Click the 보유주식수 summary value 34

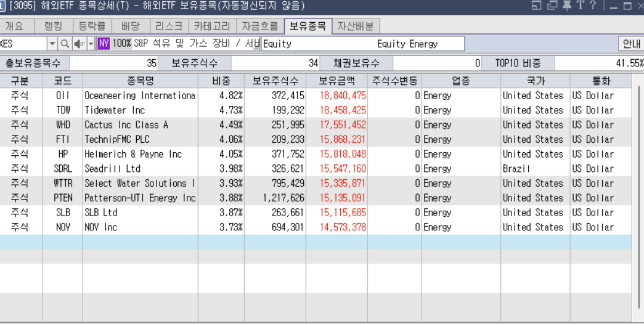313,63
